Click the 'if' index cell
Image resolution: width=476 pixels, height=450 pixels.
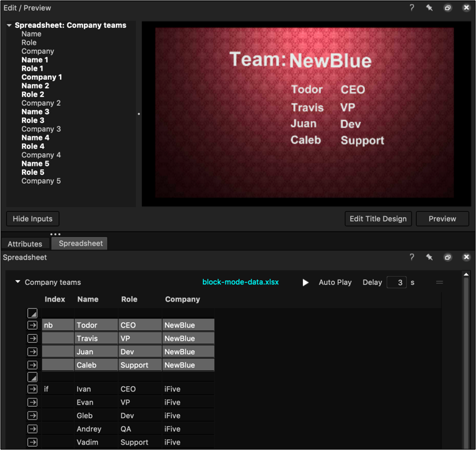coord(58,389)
